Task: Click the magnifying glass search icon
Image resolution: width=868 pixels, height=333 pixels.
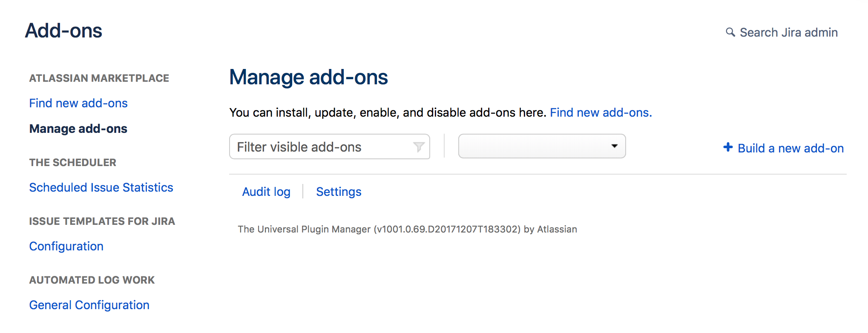Action: click(x=730, y=32)
